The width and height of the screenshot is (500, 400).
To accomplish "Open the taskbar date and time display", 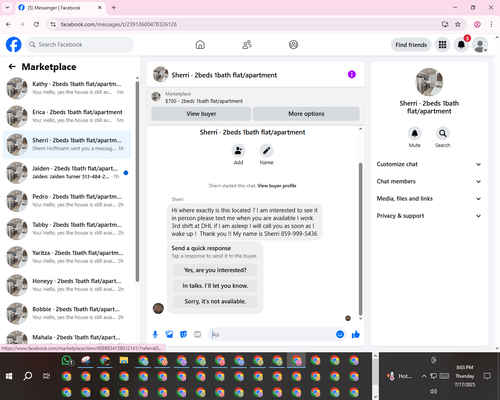I will [465, 376].
